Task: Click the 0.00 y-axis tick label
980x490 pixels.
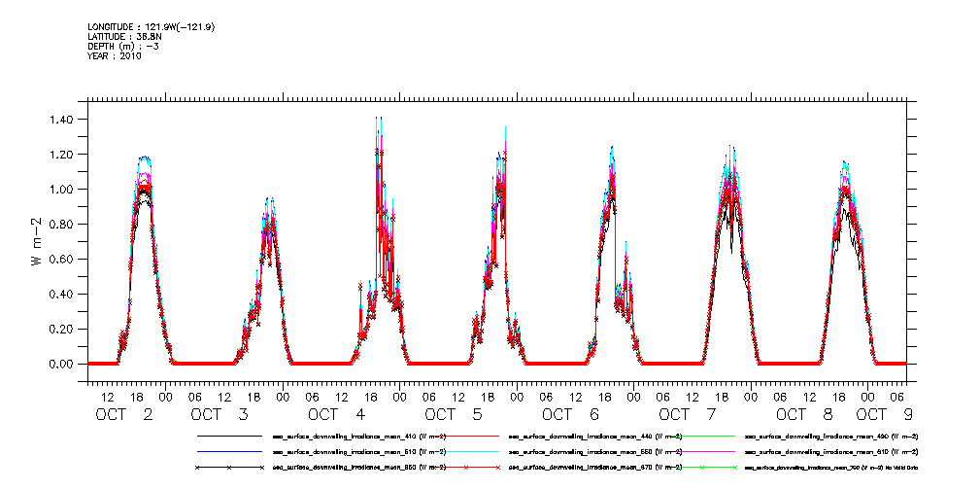Action: 61,365
